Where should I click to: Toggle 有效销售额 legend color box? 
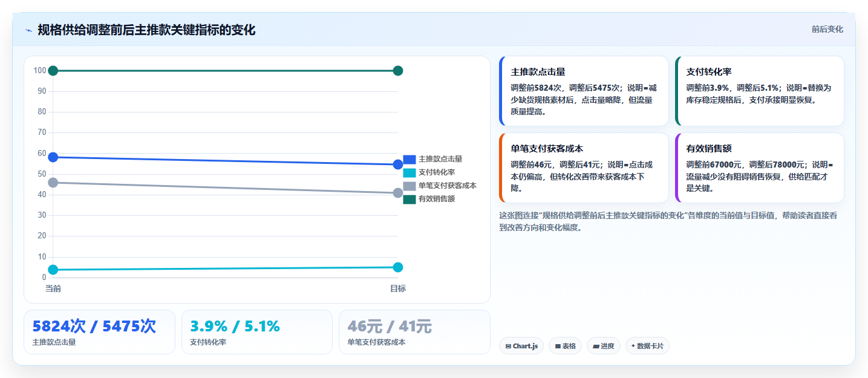[410, 199]
